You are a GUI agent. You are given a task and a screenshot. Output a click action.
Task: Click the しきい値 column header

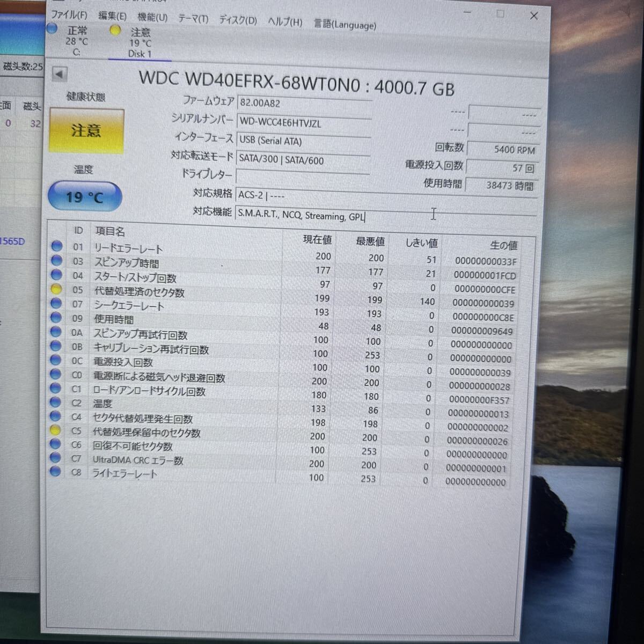(x=422, y=243)
